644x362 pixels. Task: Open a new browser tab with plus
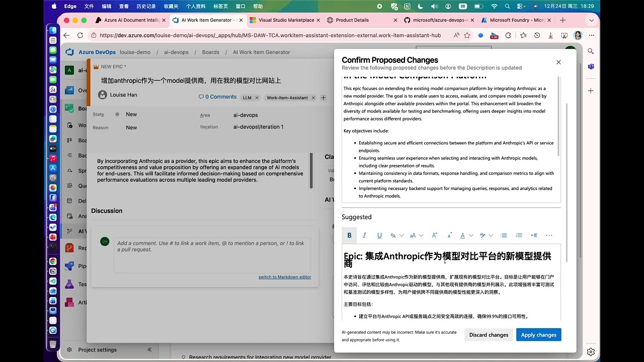click(x=562, y=20)
